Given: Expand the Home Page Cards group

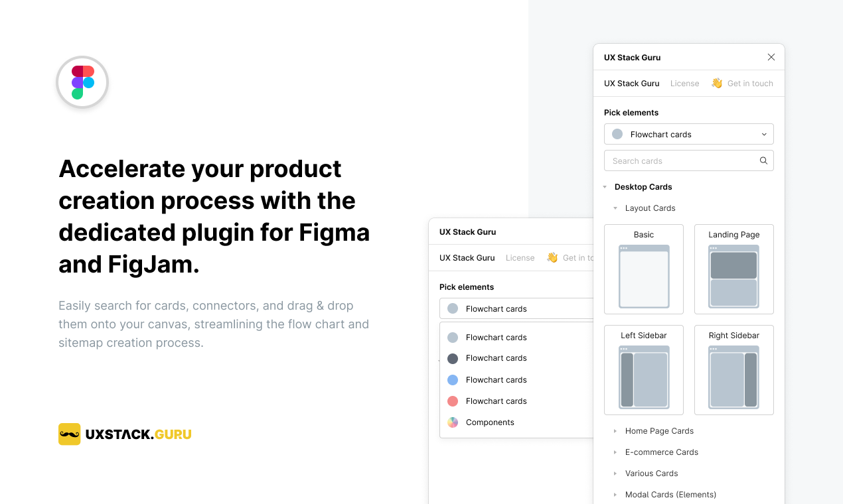Looking at the screenshot, I should 615,431.
